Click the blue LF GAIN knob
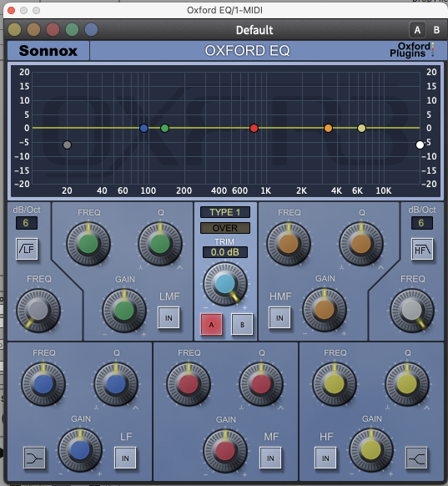 pyautogui.click(x=80, y=450)
